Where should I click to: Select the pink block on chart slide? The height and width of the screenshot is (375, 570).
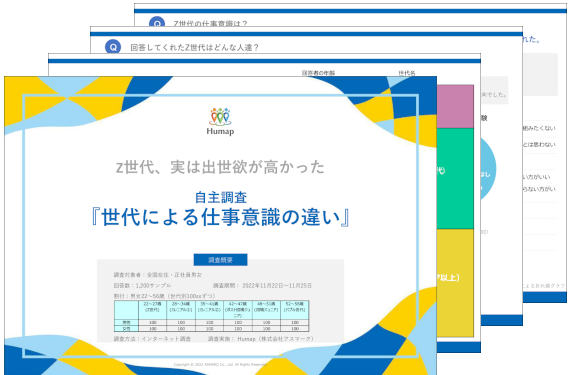455,106
